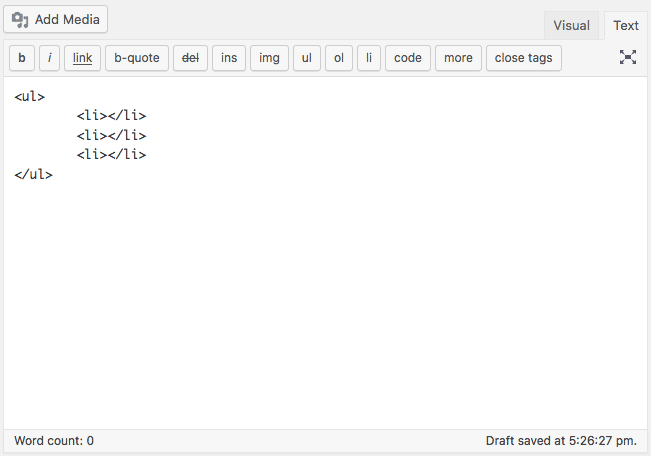Click the close tags button
651x456 pixels.
[x=524, y=58]
